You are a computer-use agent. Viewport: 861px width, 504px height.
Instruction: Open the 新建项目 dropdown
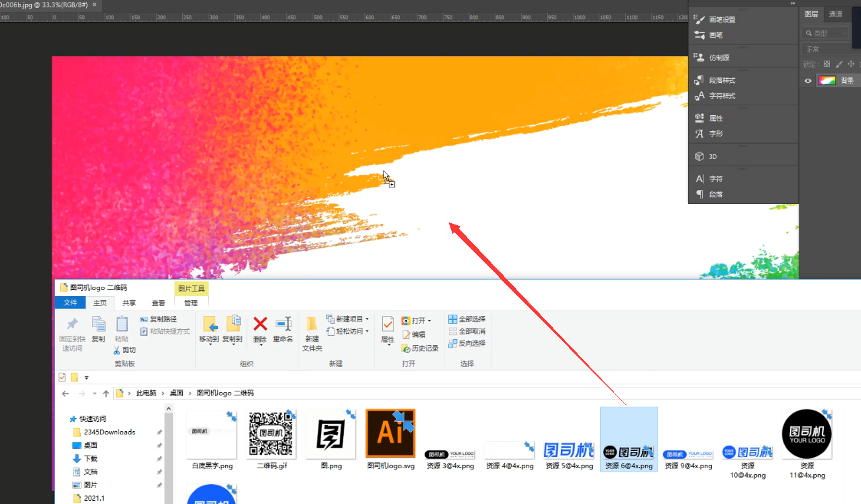coord(348,319)
